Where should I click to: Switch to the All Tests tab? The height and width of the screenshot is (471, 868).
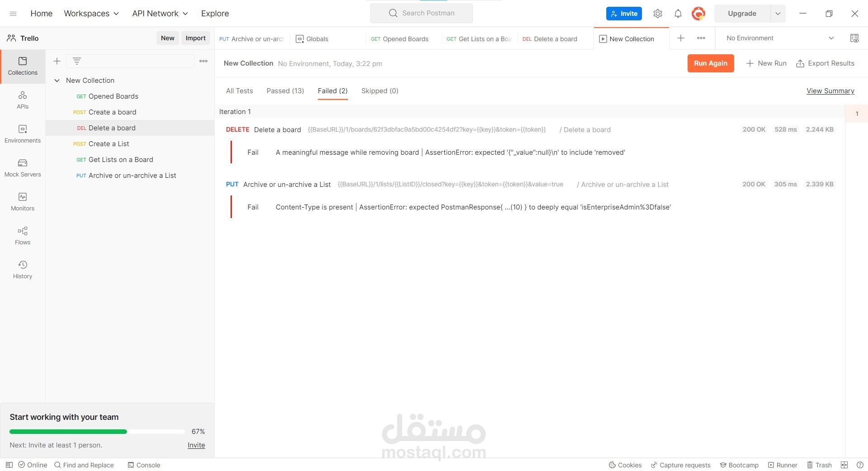(240, 91)
